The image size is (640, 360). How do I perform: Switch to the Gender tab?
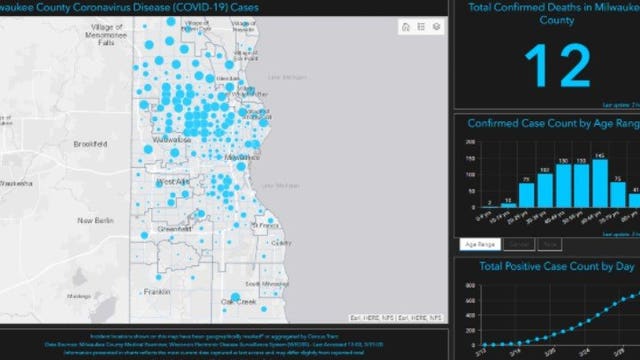point(519,244)
